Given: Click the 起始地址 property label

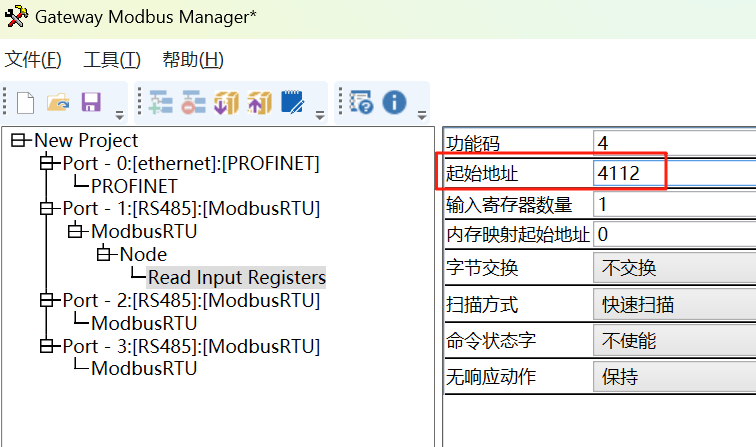Looking at the screenshot, I should [482, 174].
